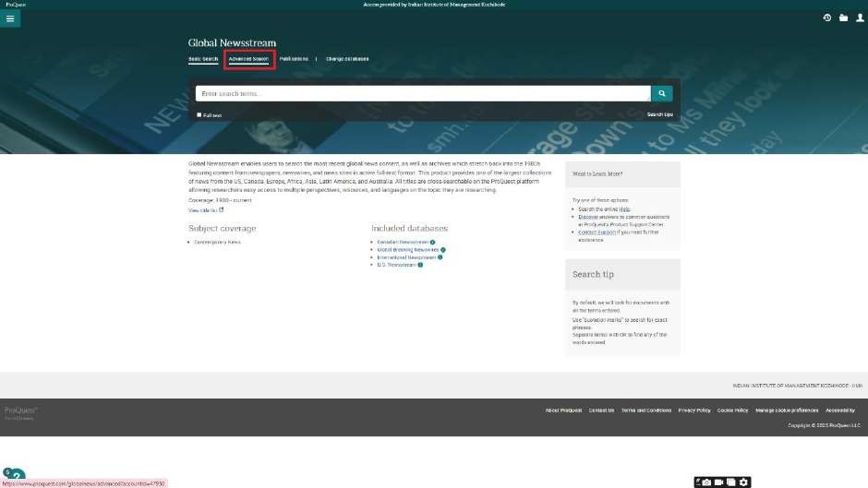The height and width of the screenshot is (488, 868).
Task: Click info icon beside Canadian Newsstream
Action: pos(432,242)
